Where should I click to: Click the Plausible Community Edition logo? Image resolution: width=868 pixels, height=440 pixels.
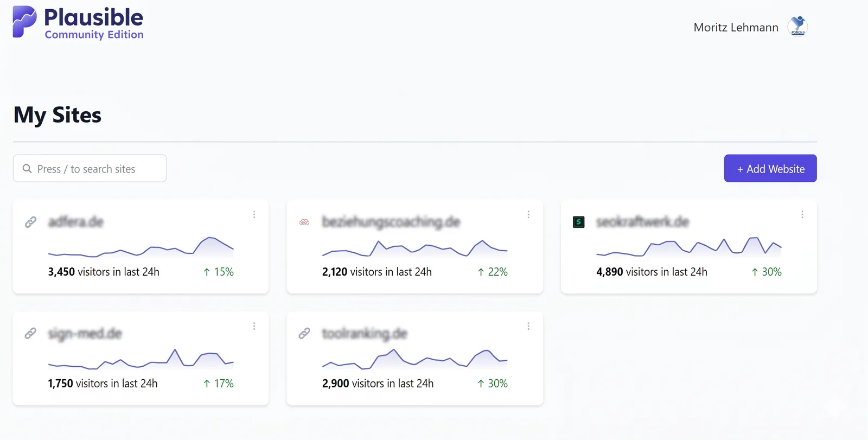pos(78,23)
